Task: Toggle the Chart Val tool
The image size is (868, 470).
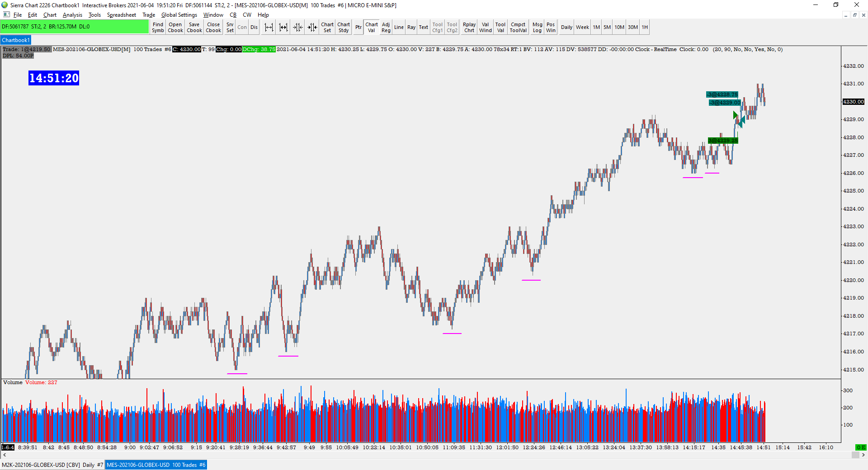Action: (372, 27)
